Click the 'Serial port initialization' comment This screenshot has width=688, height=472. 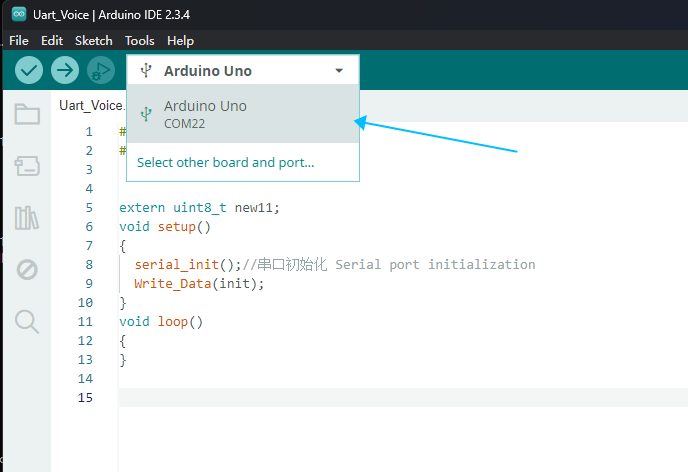435,265
